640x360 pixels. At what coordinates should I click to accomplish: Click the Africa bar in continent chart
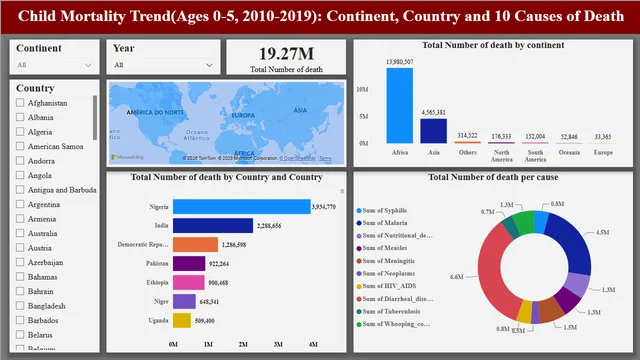pos(400,106)
